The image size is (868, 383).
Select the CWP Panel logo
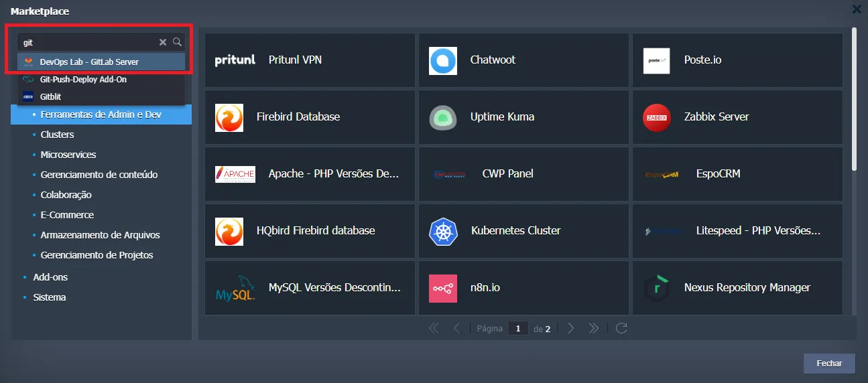click(449, 174)
